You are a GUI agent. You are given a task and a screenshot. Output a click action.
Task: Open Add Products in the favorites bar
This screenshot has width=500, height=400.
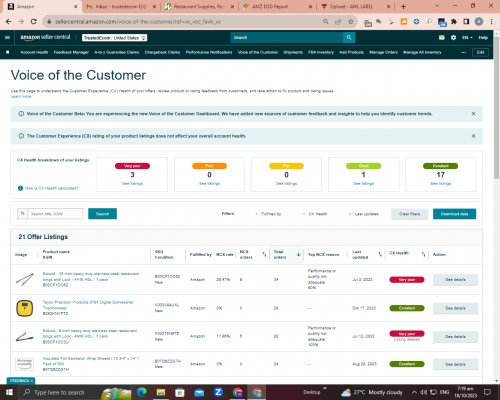pos(351,52)
